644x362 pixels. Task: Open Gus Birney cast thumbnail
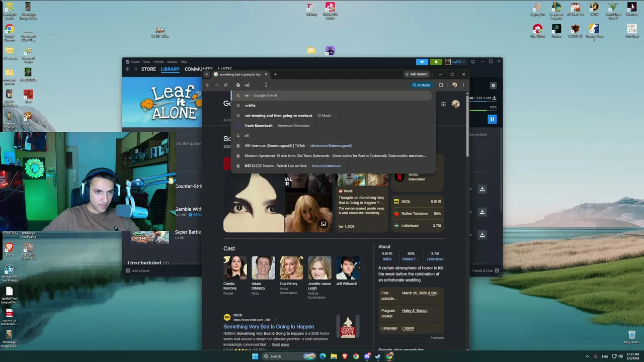coord(291,268)
